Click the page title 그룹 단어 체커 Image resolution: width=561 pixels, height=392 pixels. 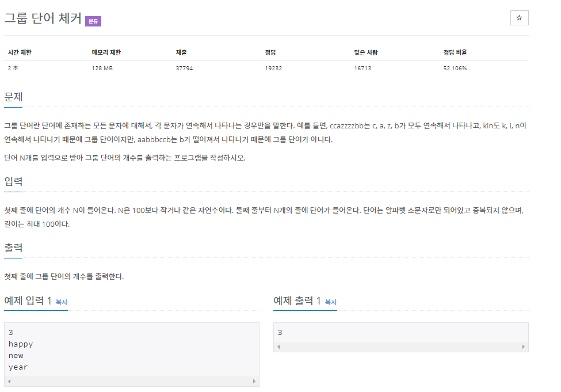coord(43,18)
